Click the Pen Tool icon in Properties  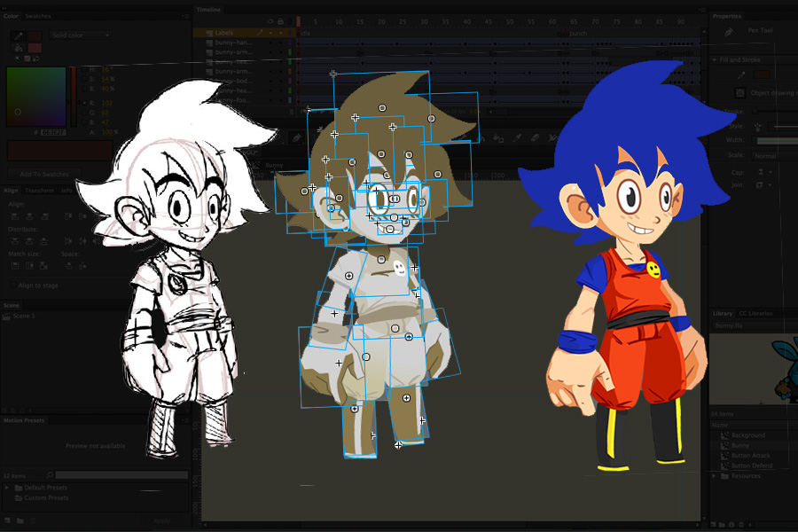click(729, 32)
